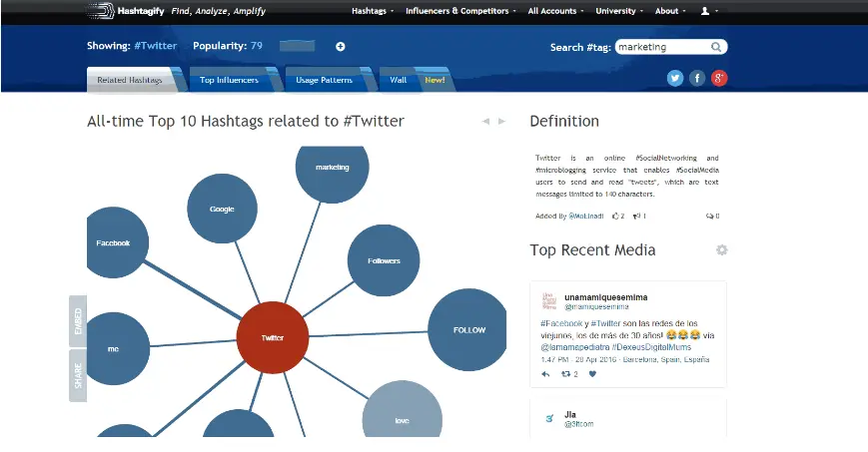Expand the University menu
Screen dimensions: 868x452
click(x=618, y=11)
